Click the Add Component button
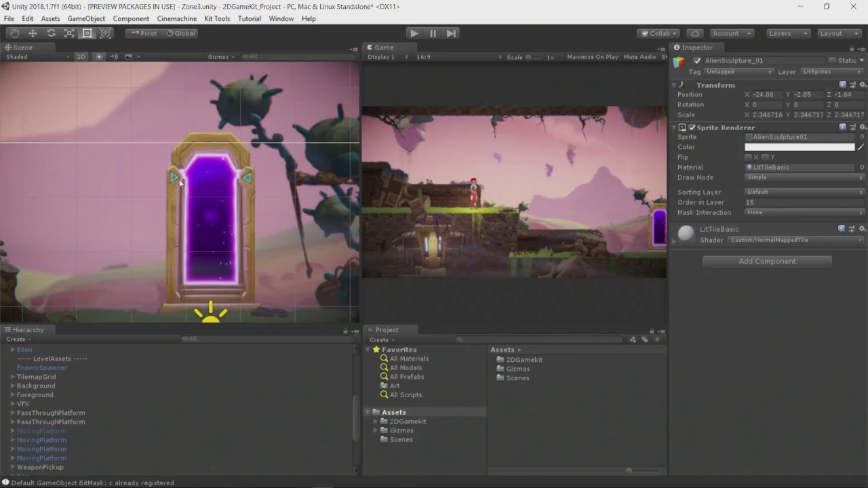This screenshot has height=488, width=868. 767,261
